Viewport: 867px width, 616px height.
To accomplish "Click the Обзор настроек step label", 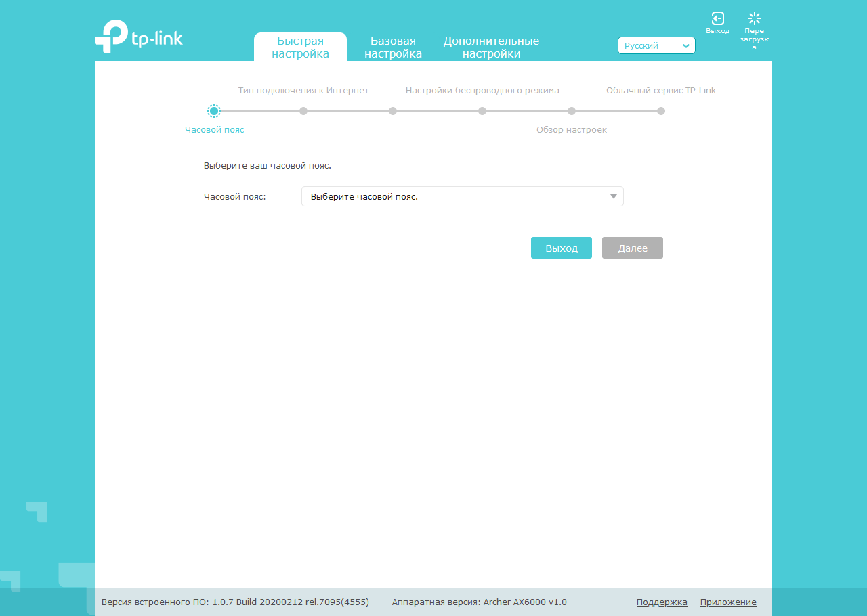I will point(572,129).
